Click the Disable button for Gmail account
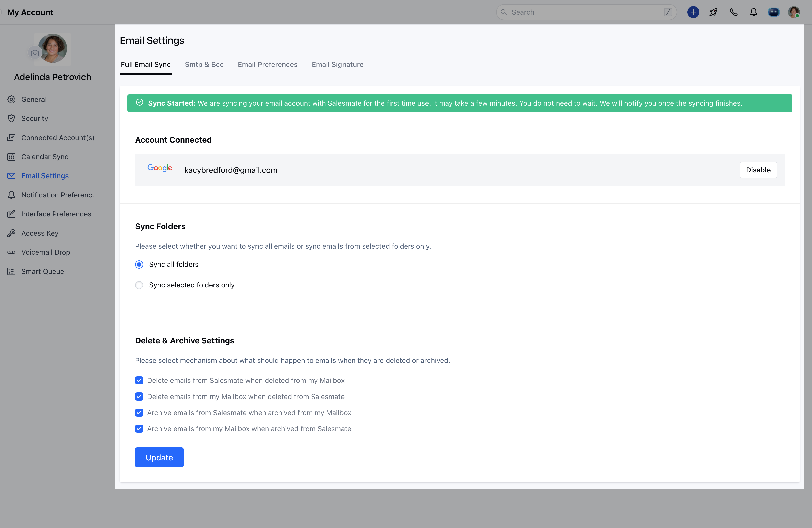 (758, 170)
